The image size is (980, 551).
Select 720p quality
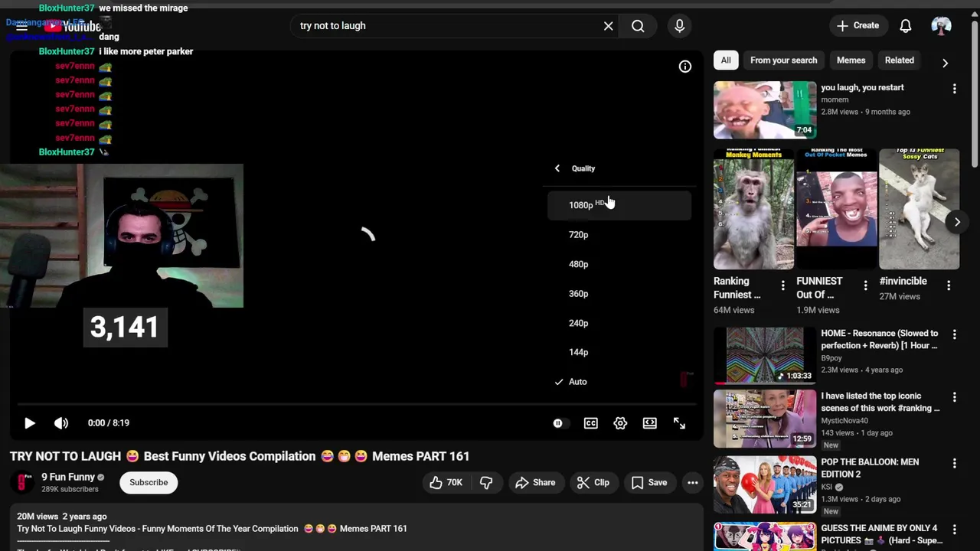point(619,235)
